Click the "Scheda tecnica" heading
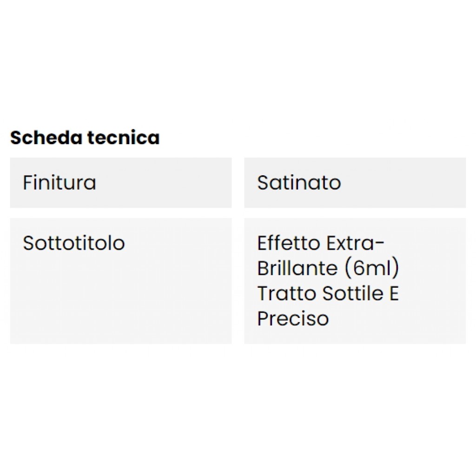476x476 pixels. 85,138
